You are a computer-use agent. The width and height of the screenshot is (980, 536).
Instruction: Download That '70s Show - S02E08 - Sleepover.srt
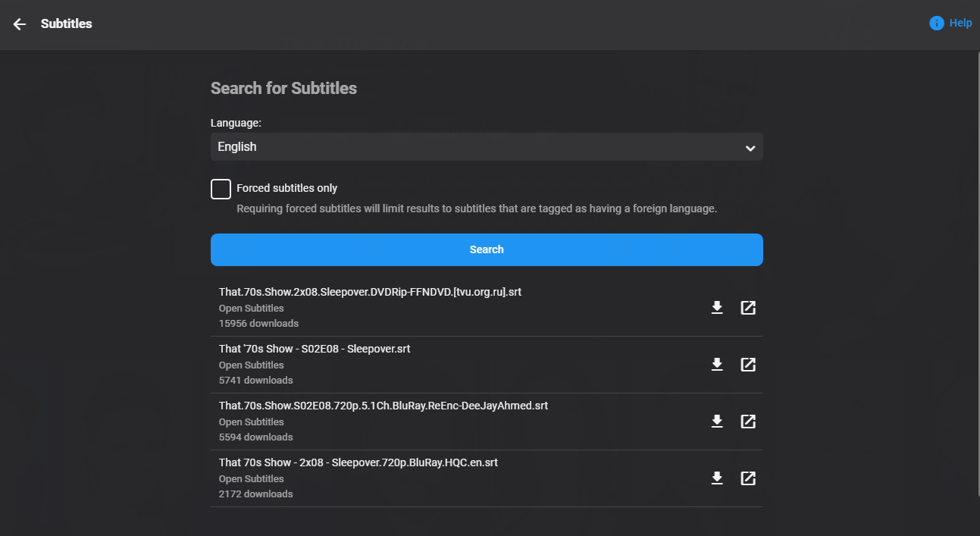[717, 365]
